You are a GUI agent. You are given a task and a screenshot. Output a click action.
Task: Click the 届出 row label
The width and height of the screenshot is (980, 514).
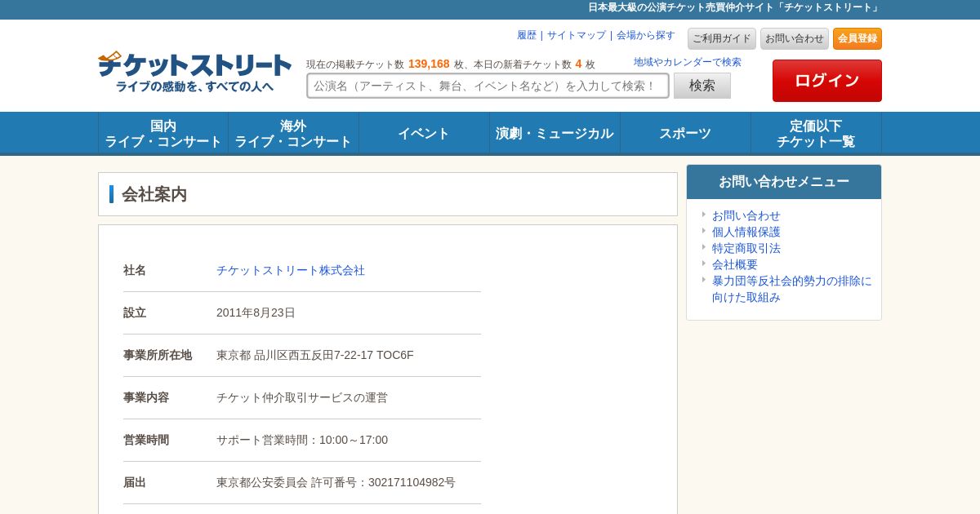point(135,482)
